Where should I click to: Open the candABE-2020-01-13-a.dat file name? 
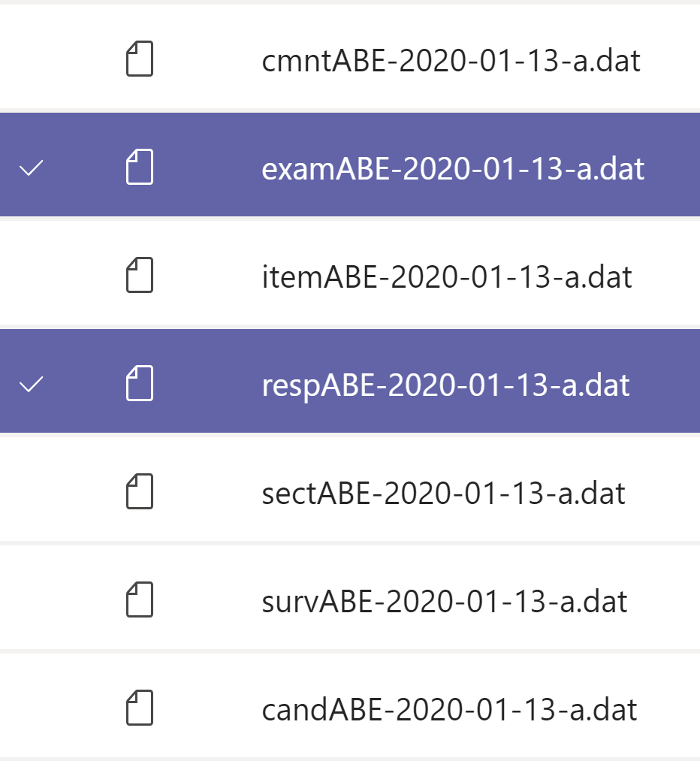[449, 709]
